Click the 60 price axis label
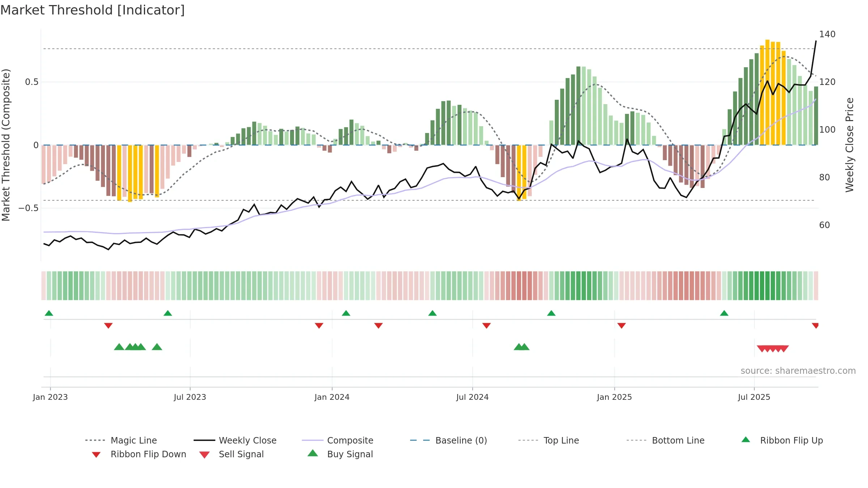 coord(825,225)
